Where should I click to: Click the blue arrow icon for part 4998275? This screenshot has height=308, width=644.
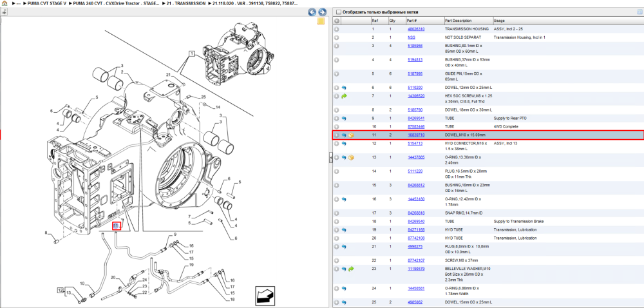(x=344, y=247)
